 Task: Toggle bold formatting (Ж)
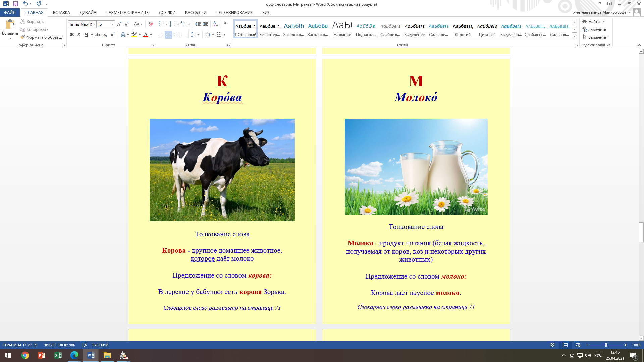tap(72, 35)
